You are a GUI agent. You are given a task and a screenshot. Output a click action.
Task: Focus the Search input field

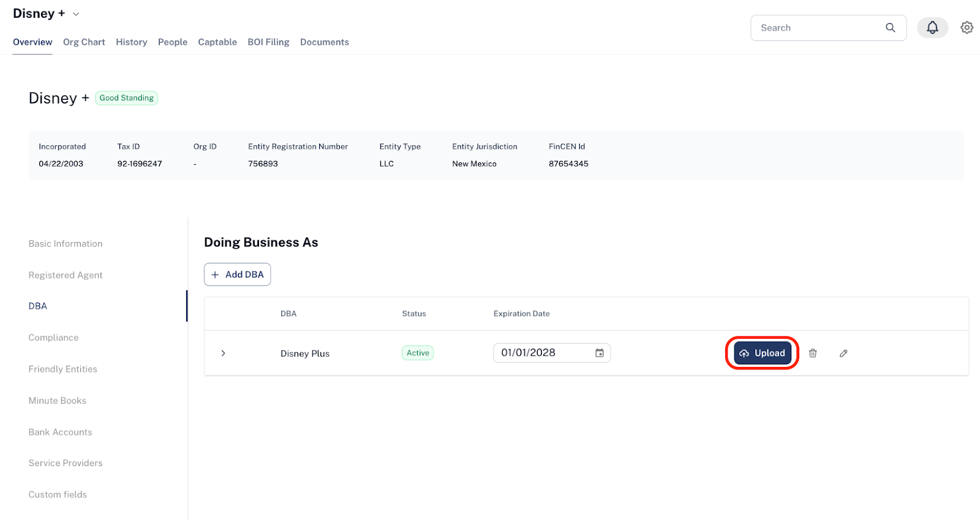pyautogui.click(x=829, y=28)
